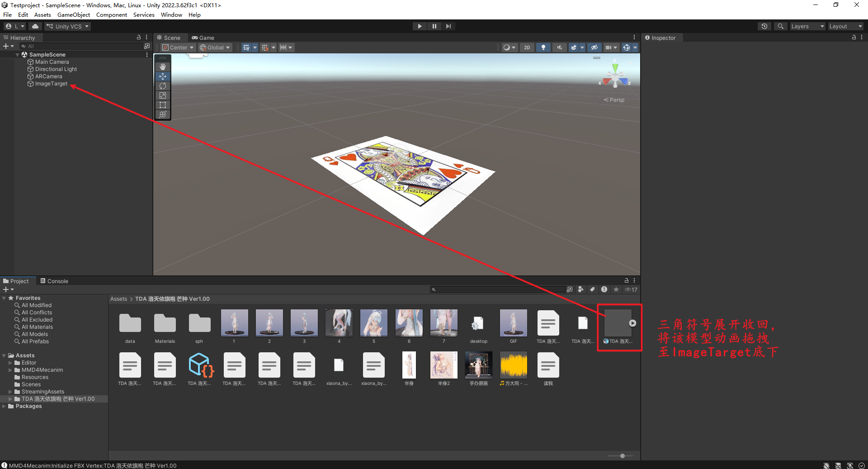Screen dimensions: 868x469
Task: Open the Global rotation mode dropdown
Action: coord(215,47)
